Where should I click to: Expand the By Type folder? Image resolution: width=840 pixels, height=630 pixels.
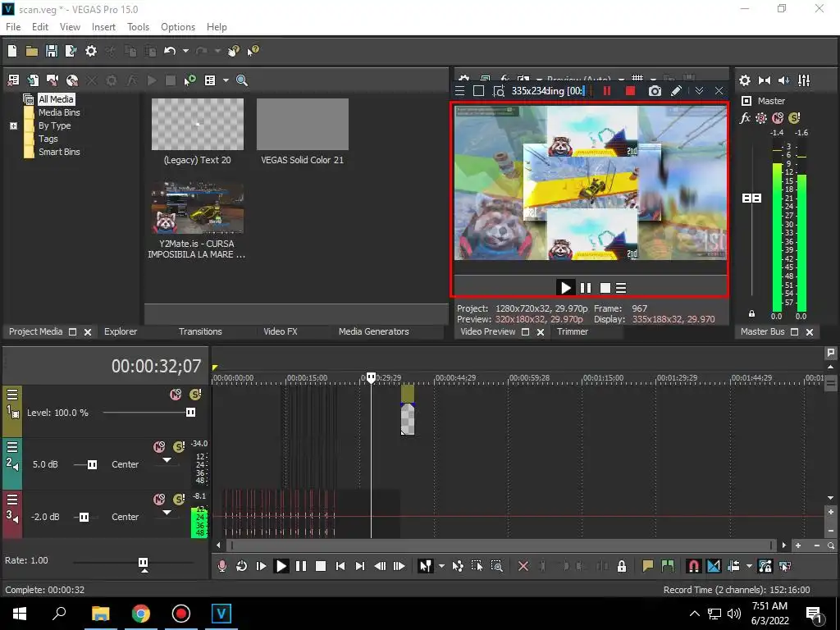[x=13, y=126]
